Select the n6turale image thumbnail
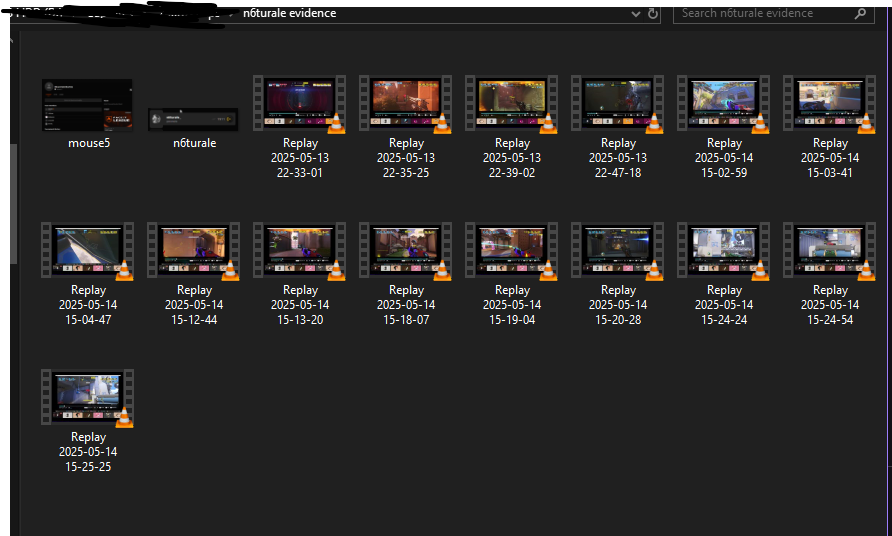The height and width of the screenshot is (536, 892). point(193,119)
